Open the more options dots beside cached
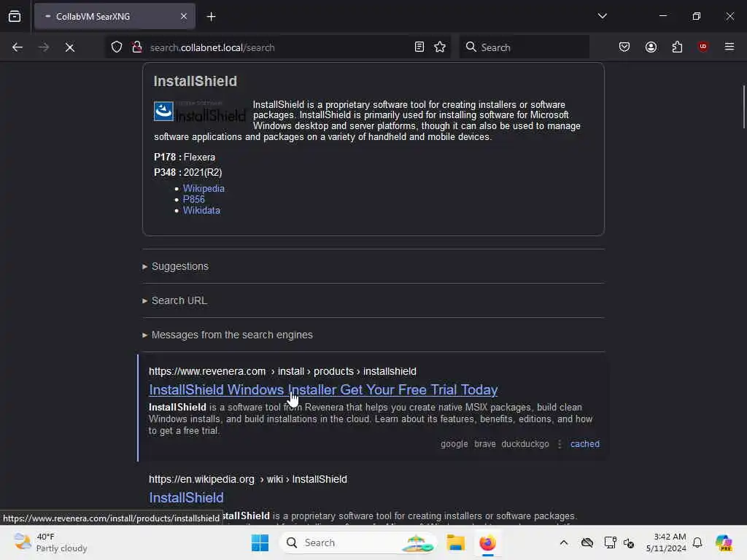Screen dimensions: 747x560 click(560, 444)
